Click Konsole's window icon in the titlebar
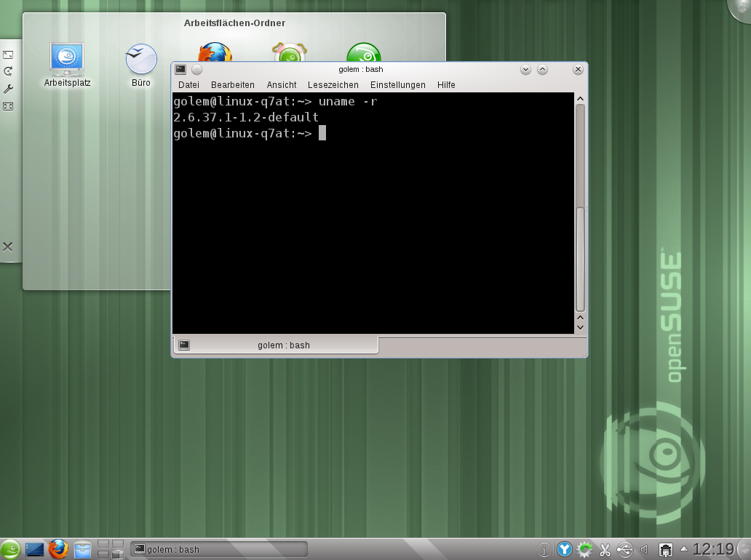The height and width of the screenshot is (560, 751). click(179, 69)
